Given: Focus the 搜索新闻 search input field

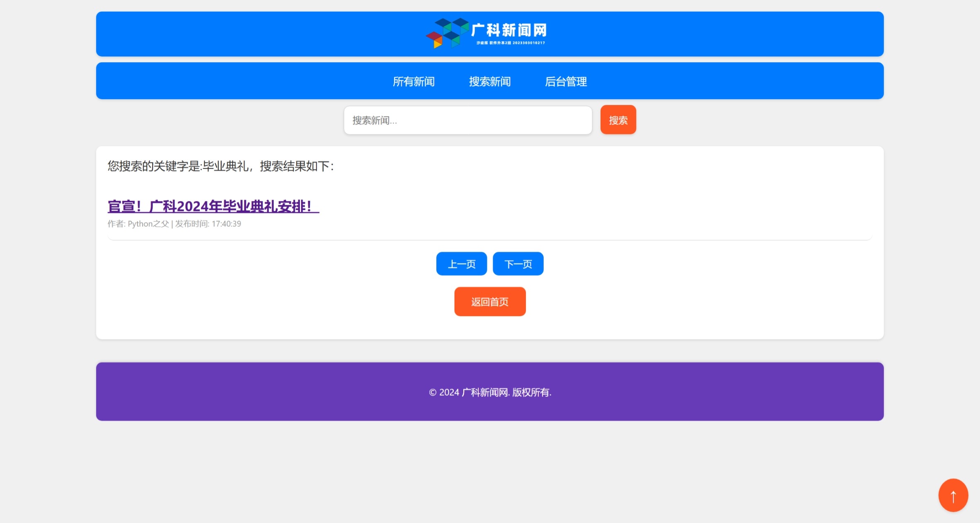Looking at the screenshot, I should tap(467, 120).
